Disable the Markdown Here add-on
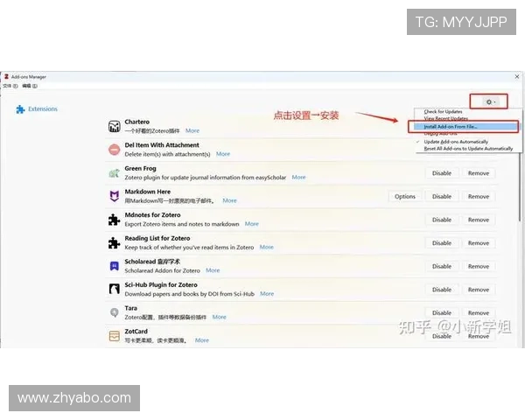Screen dimensions: 525x420 (x=442, y=197)
